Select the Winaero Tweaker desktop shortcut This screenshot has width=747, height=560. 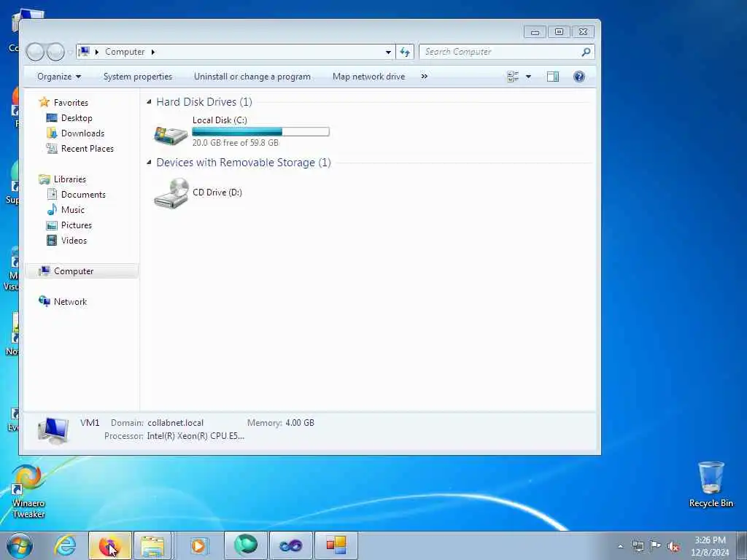[x=28, y=491]
